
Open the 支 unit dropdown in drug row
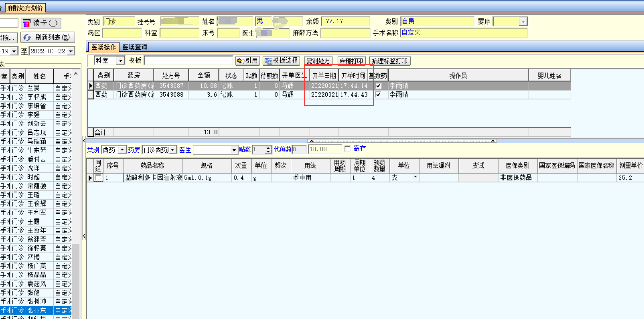[415, 177]
